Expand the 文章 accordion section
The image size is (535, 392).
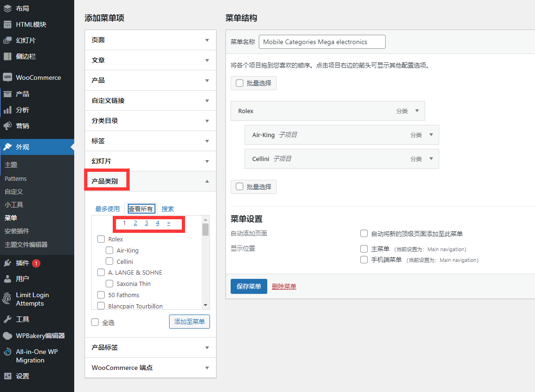150,60
